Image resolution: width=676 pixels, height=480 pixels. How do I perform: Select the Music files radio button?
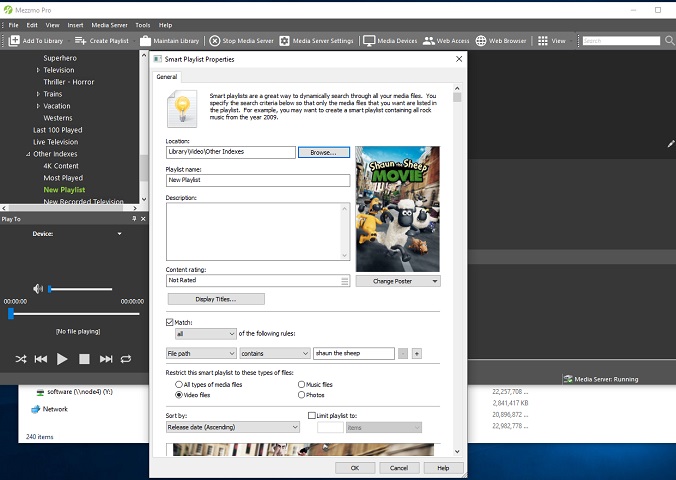click(301, 384)
